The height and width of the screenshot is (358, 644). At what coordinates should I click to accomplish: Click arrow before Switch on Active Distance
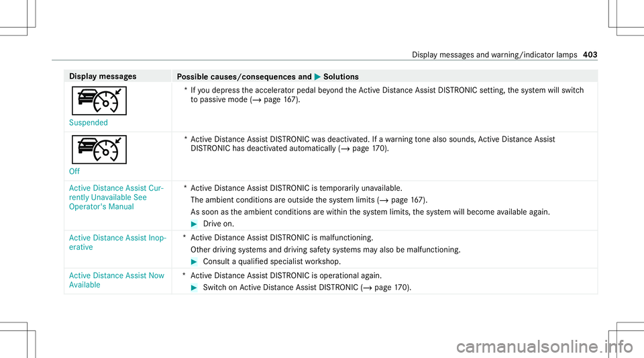[x=195, y=287]
